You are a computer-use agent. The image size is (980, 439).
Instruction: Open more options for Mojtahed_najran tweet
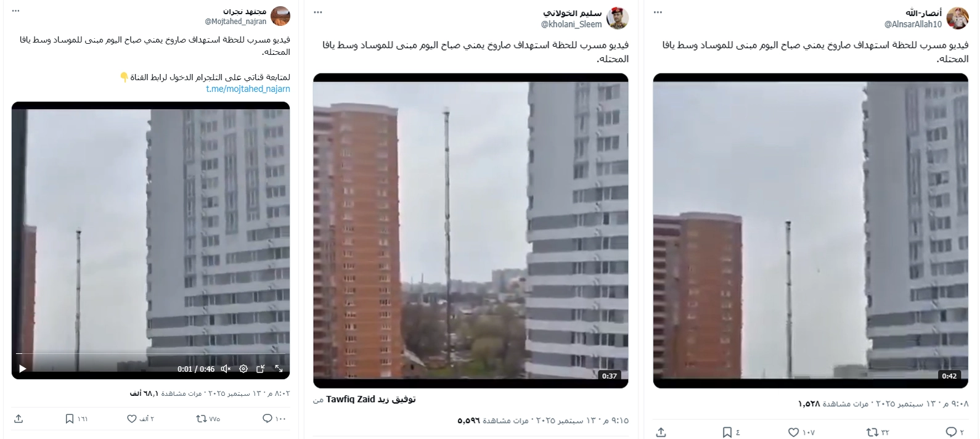click(15, 12)
